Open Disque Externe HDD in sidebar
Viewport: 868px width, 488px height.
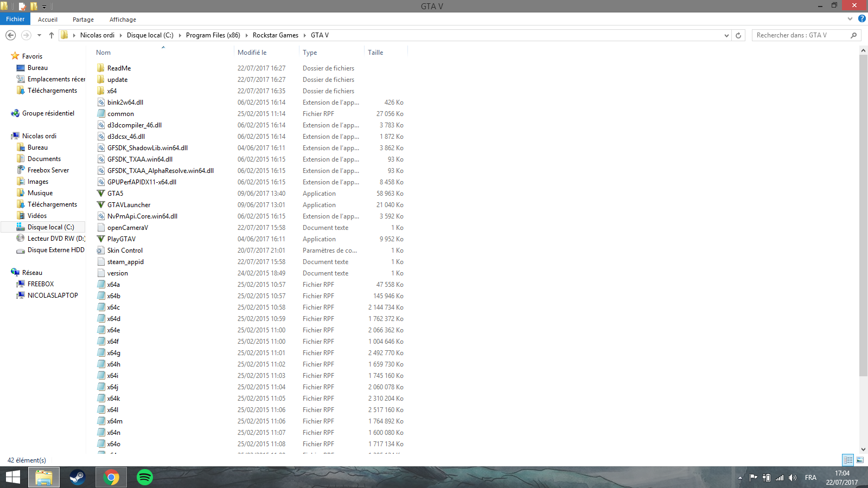click(56, 250)
